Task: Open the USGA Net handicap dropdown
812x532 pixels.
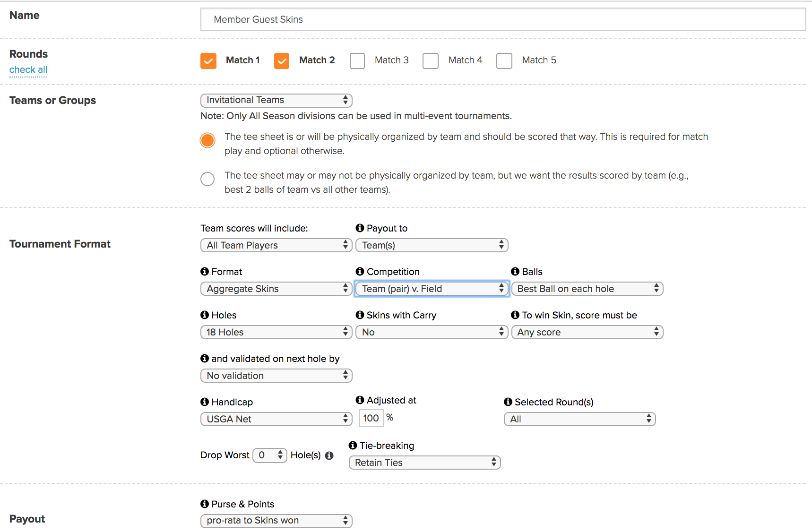Action: [x=276, y=419]
